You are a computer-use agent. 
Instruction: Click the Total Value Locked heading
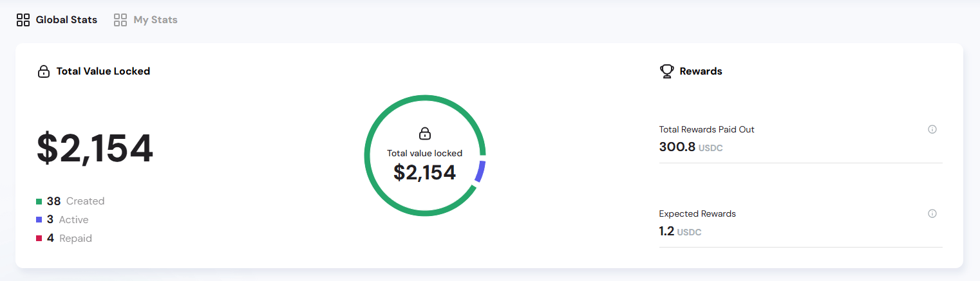point(103,71)
